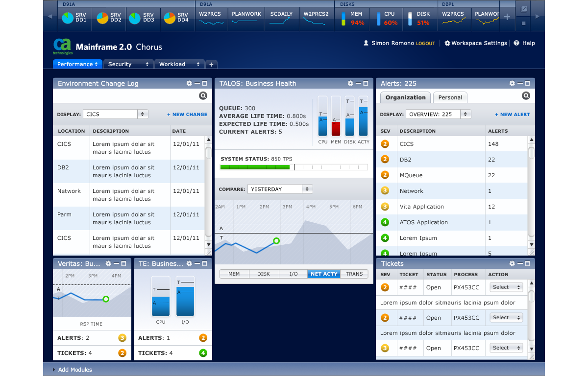Click the LOGOUT link
This screenshot has height=376, width=588.
pos(425,44)
